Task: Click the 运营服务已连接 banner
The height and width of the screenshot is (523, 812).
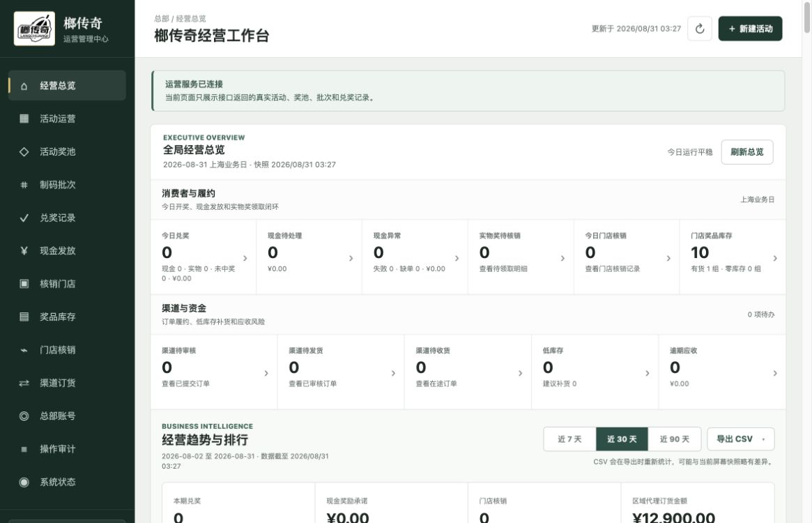Action: point(468,91)
